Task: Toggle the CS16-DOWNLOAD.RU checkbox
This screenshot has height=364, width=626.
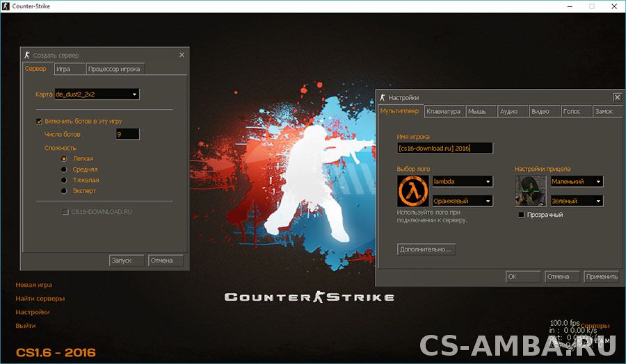Action: pyautogui.click(x=65, y=212)
